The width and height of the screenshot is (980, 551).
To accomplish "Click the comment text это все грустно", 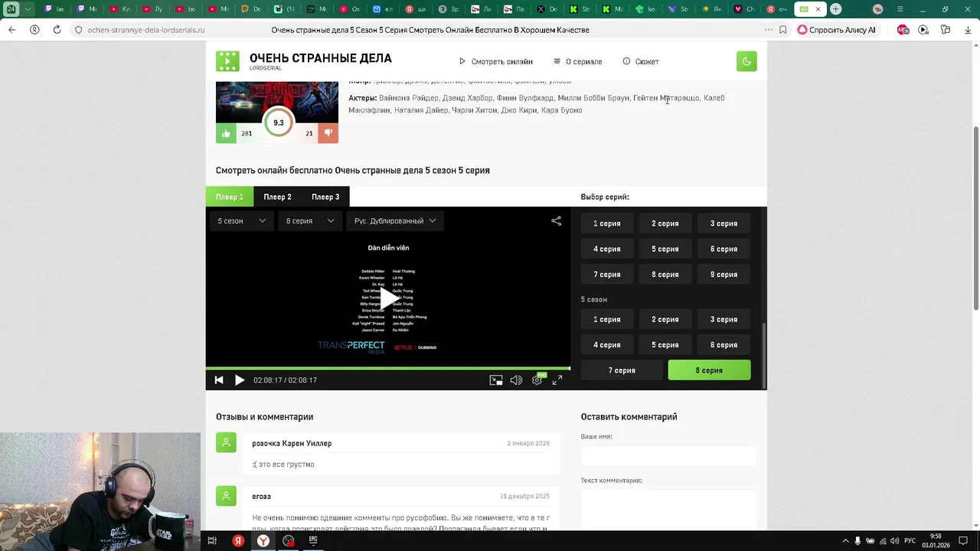I will pos(283,465).
